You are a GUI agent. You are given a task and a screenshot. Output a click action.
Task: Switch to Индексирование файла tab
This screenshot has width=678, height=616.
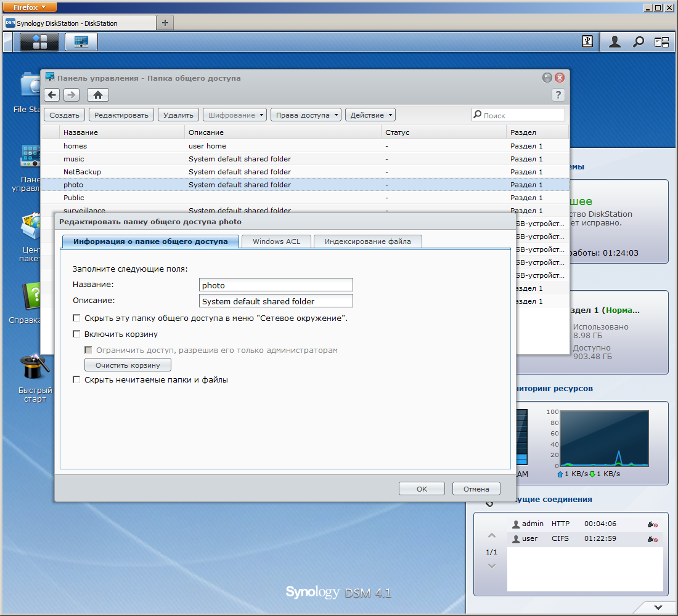point(368,241)
